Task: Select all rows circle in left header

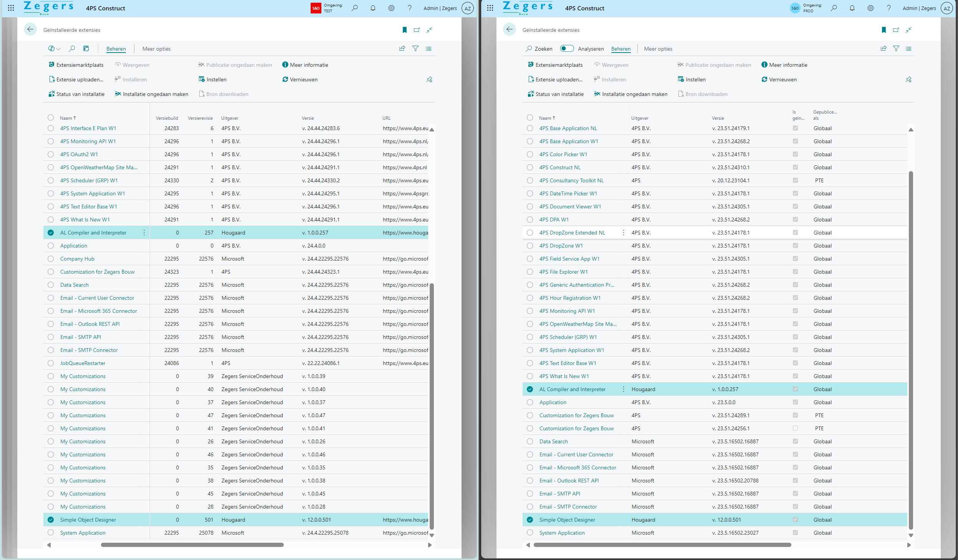Action: [51, 117]
